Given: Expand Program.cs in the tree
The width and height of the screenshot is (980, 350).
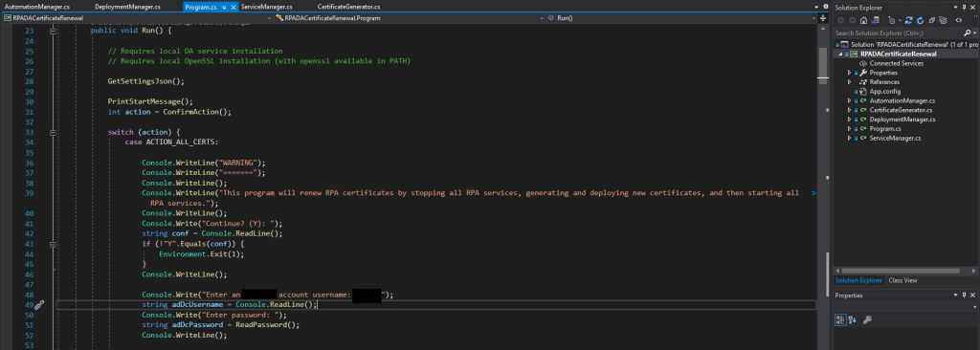Looking at the screenshot, I should click(x=849, y=129).
